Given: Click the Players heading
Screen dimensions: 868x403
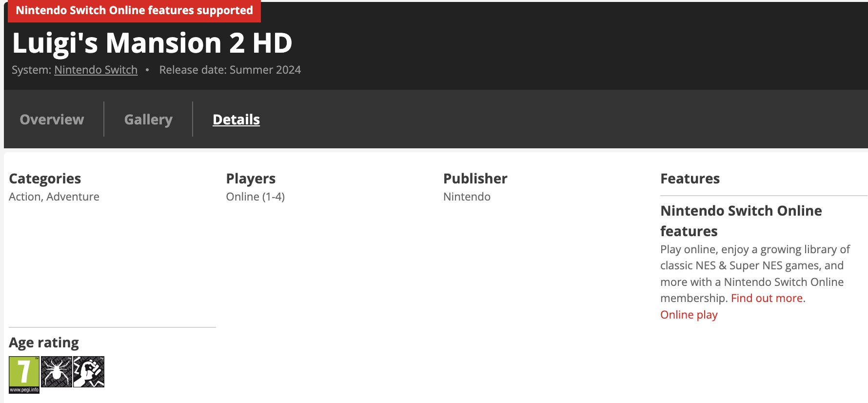Looking at the screenshot, I should (251, 179).
